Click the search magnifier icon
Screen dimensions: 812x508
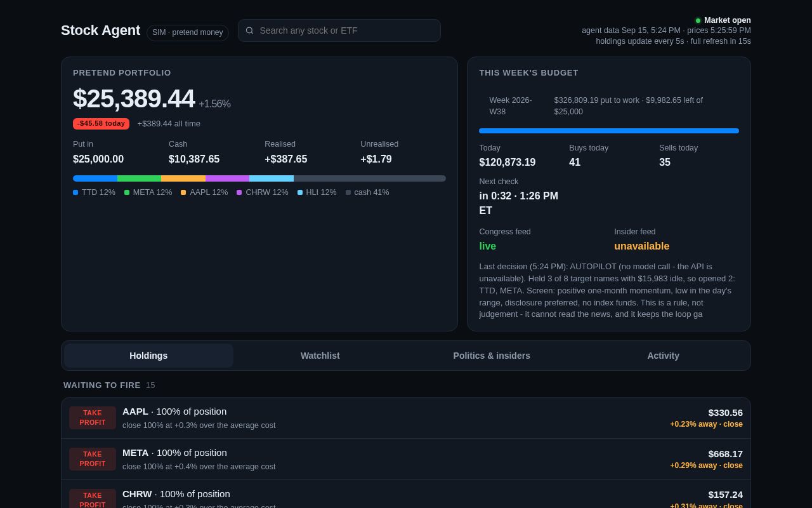click(x=249, y=30)
